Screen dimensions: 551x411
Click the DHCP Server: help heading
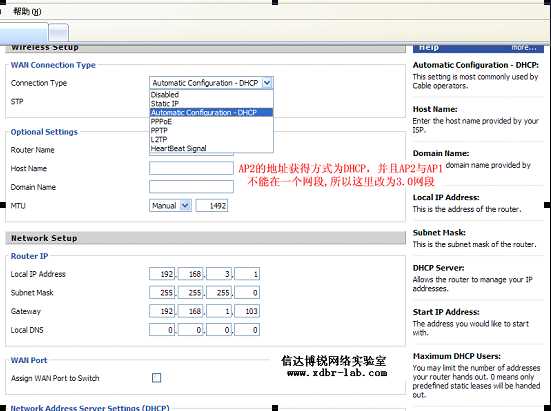pyautogui.click(x=438, y=268)
